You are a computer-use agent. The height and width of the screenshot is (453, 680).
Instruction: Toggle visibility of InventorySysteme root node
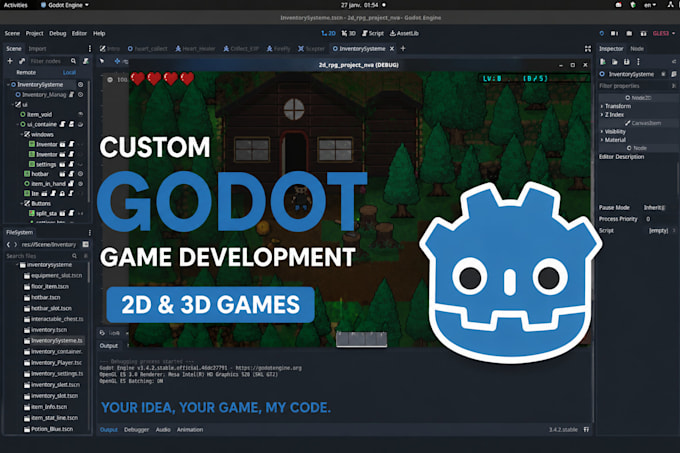[80, 85]
